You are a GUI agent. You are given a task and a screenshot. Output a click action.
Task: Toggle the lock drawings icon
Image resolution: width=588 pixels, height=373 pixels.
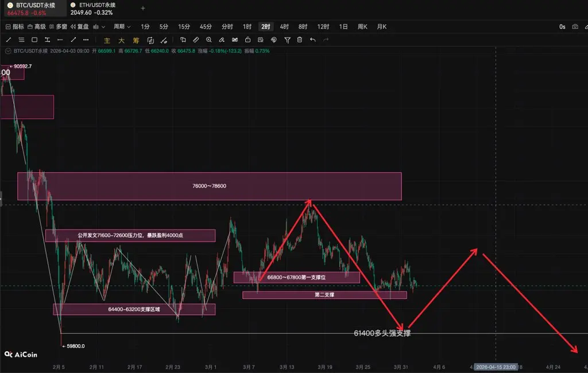point(247,40)
